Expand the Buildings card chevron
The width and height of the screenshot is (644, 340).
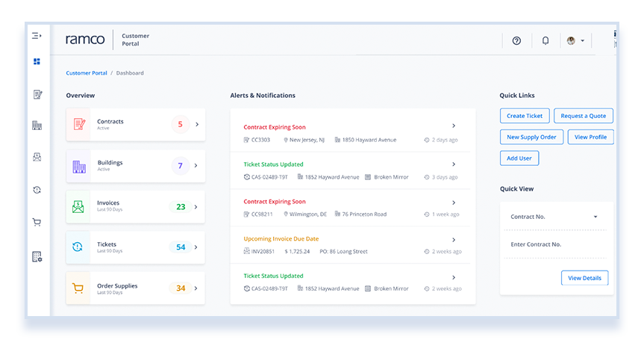click(x=196, y=166)
